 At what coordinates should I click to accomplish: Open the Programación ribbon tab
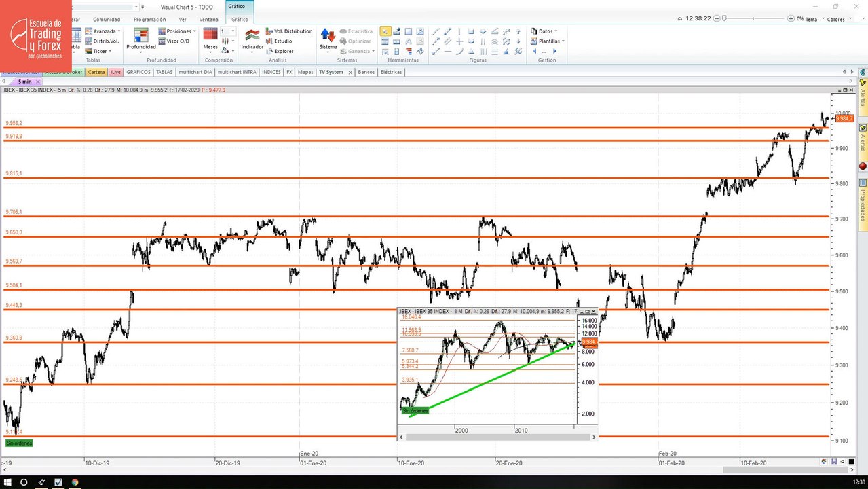pyautogui.click(x=149, y=20)
